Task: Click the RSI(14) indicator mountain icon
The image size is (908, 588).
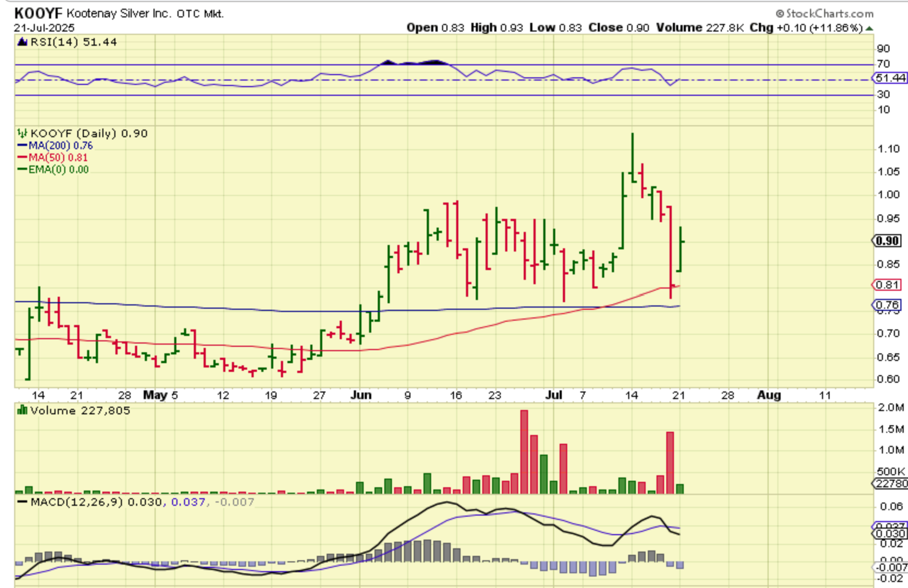Action: 22,42
